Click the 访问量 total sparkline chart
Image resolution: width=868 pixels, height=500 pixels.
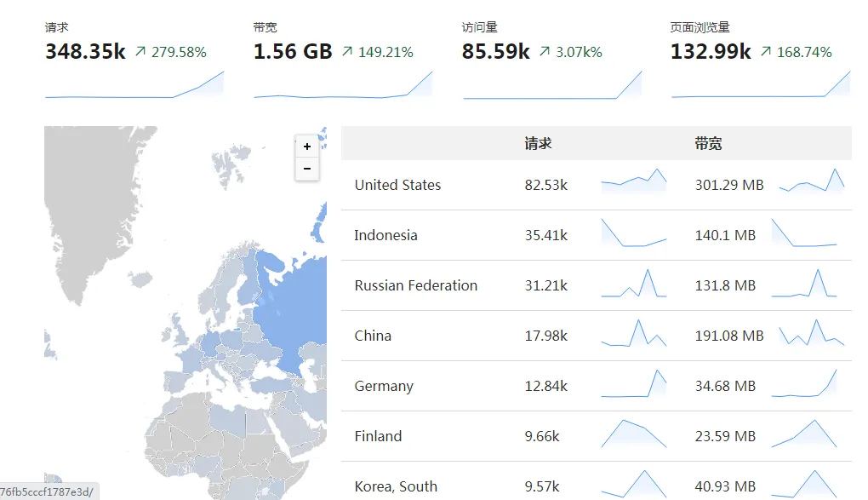pos(552,85)
